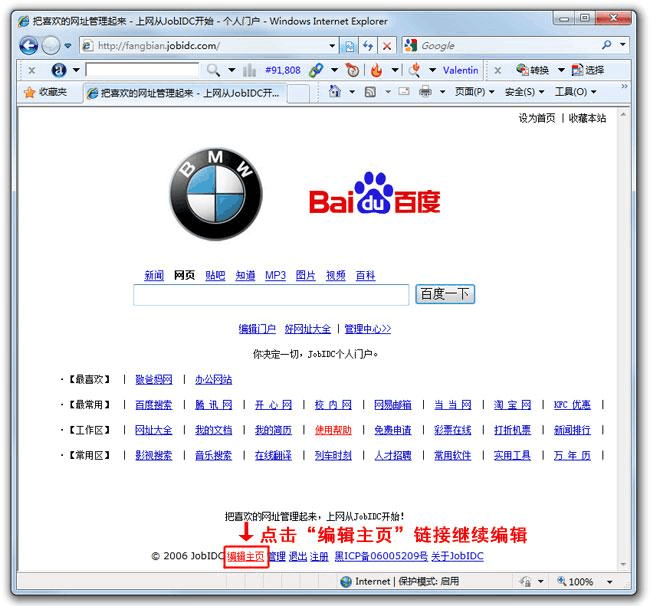
Task: Click the Print icon in command bar
Action: (425, 92)
